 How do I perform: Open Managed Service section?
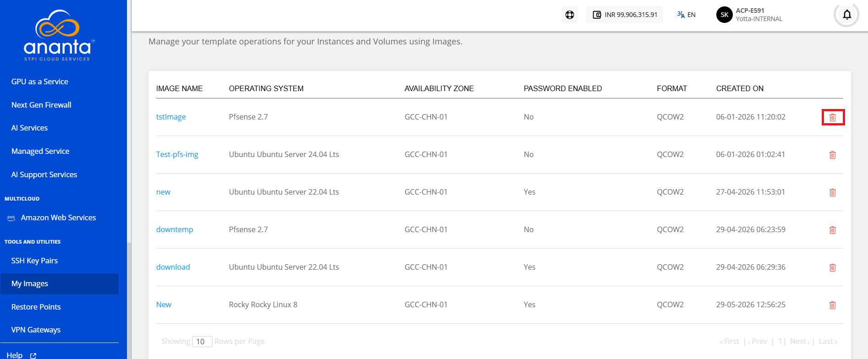point(40,151)
